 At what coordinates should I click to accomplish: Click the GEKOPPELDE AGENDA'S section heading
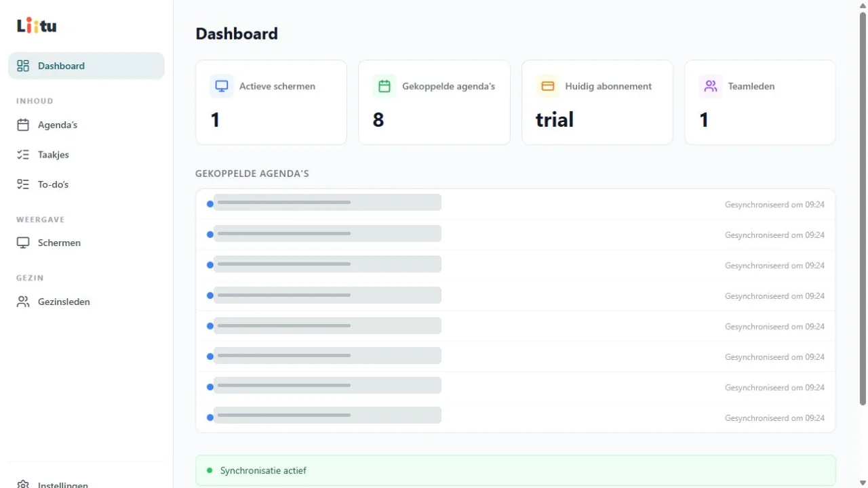252,174
